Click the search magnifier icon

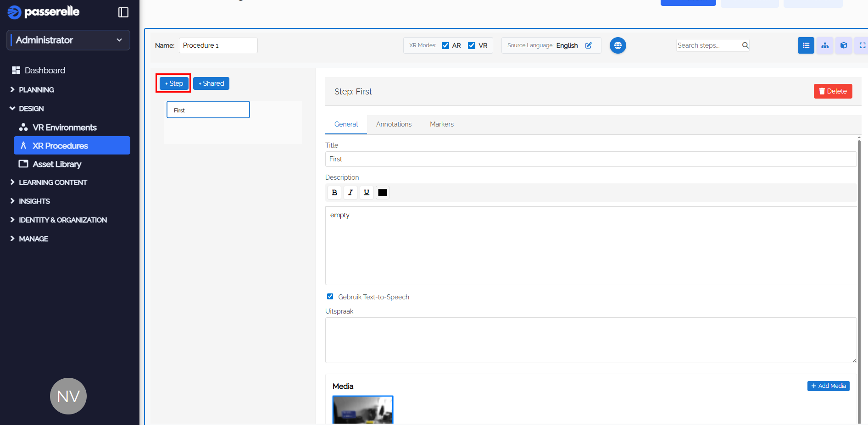746,45
